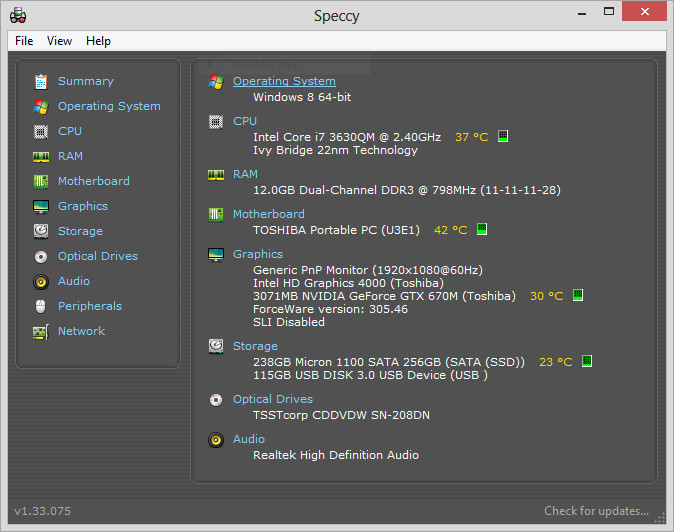Click the Audio speaker icon in summary panel
The image size is (674, 532).
(x=216, y=440)
